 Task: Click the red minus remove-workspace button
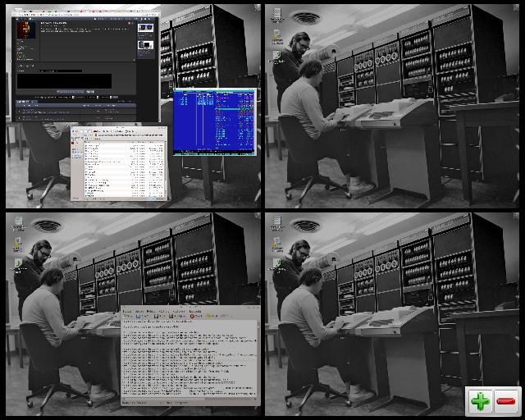tap(506, 402)
